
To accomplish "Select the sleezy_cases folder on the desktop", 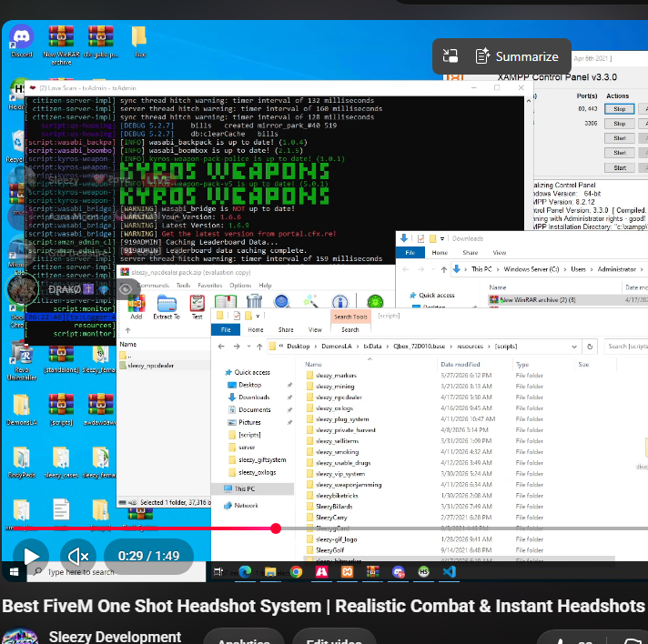I will pyautogui.click(x=61, y=462).
